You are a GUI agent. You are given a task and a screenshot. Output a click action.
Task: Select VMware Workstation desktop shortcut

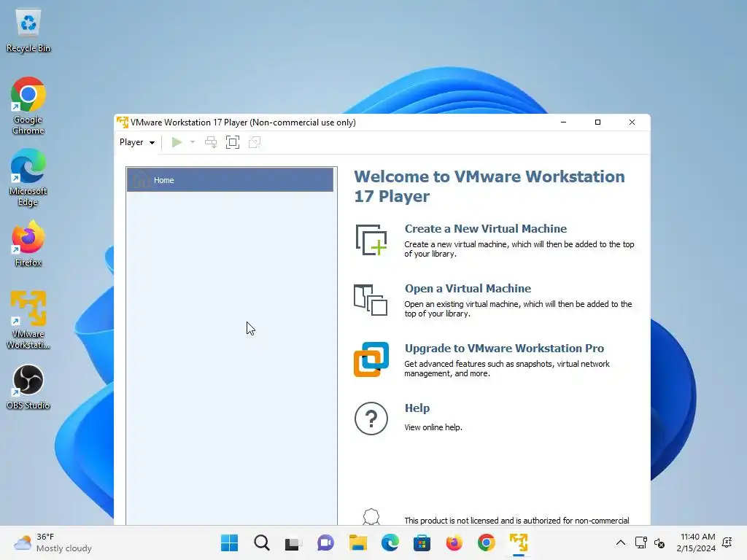pyautogui.click(x=28, y=320)
